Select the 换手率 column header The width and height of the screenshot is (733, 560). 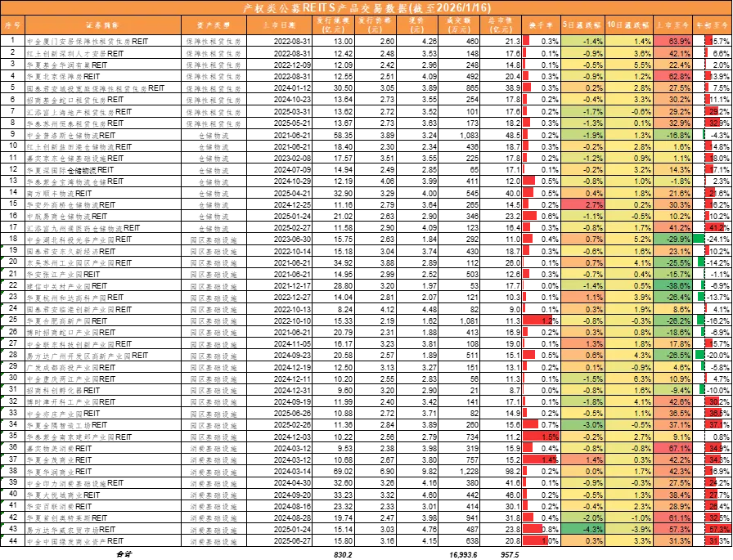(541, 25)
